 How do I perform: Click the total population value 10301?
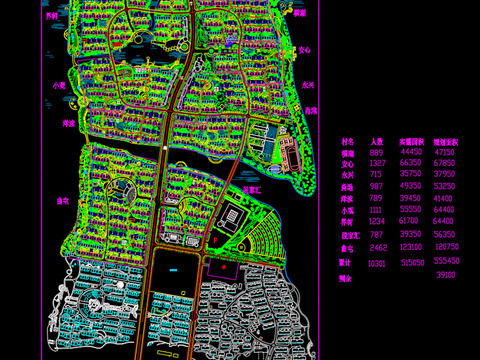pos(377,263)
